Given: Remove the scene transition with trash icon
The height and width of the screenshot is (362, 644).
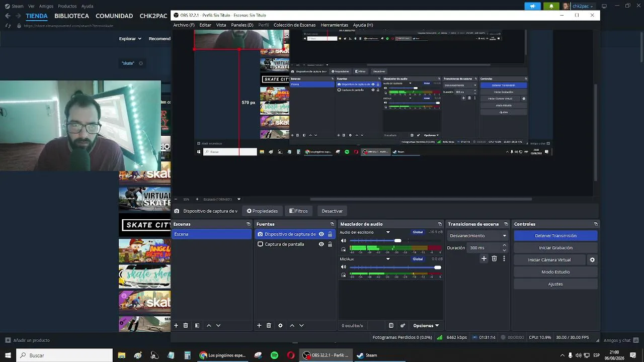Looking at the screenshot, I should [x=494, y=258].
